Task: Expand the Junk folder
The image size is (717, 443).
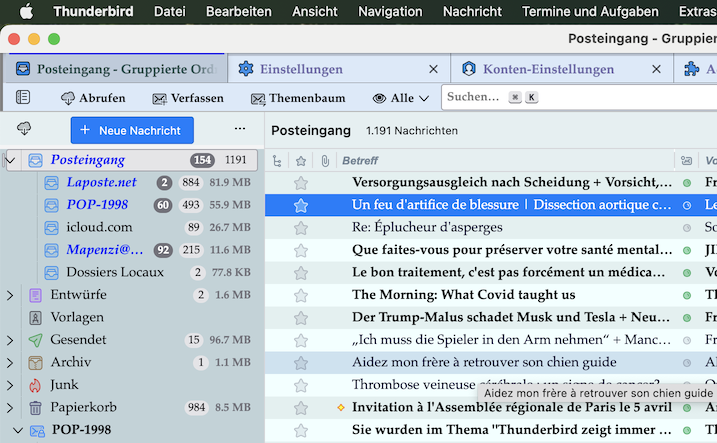Action: pos(10,385)
